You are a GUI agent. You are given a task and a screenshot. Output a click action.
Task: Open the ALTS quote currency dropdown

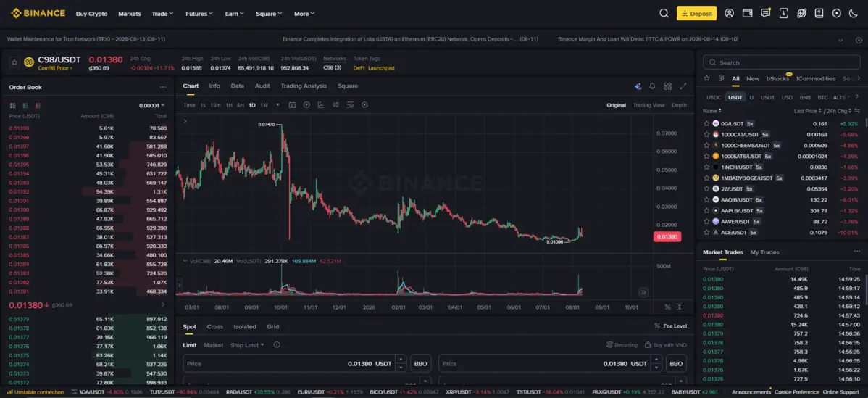pos(842,97)
